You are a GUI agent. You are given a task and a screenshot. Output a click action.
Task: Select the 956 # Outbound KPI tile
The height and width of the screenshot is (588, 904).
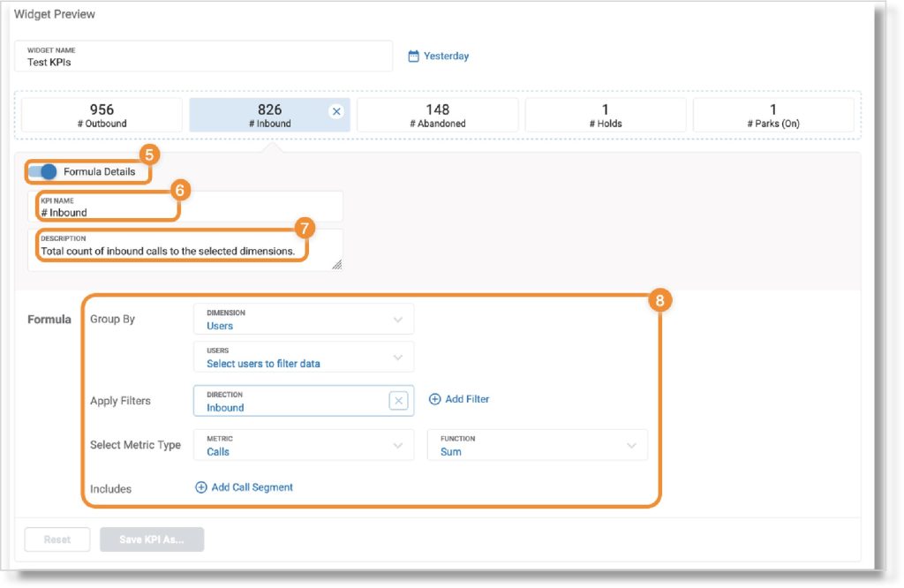102,116
